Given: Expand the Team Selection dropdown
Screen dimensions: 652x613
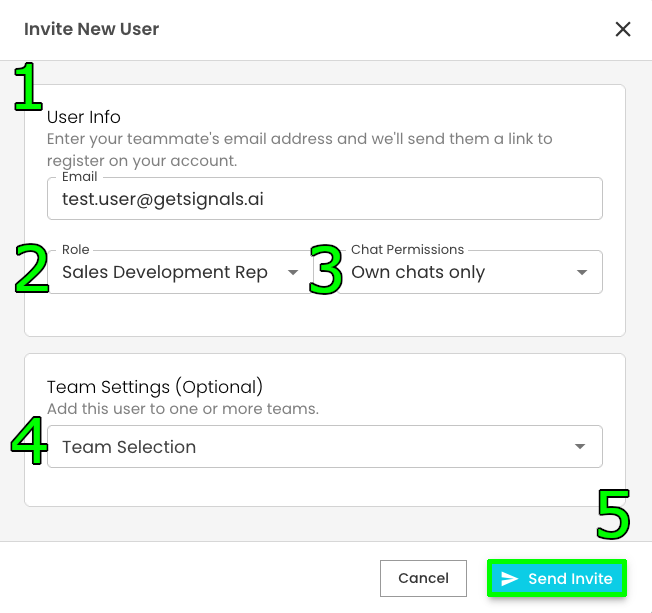Looking at the screenshot, I should coord(325,447).
